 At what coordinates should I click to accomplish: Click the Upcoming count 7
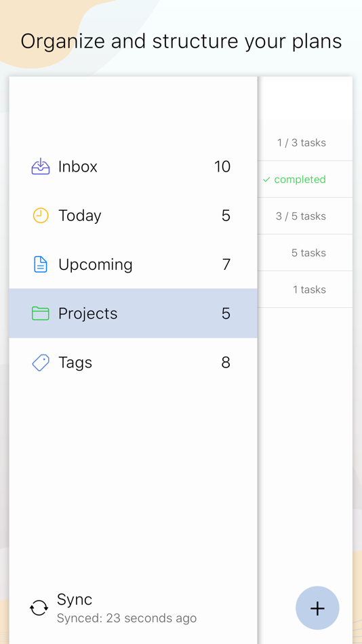(226, 264)
